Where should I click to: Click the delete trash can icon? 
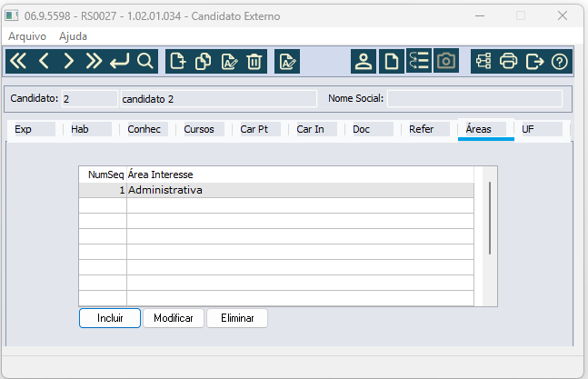(x=254, y=61)
